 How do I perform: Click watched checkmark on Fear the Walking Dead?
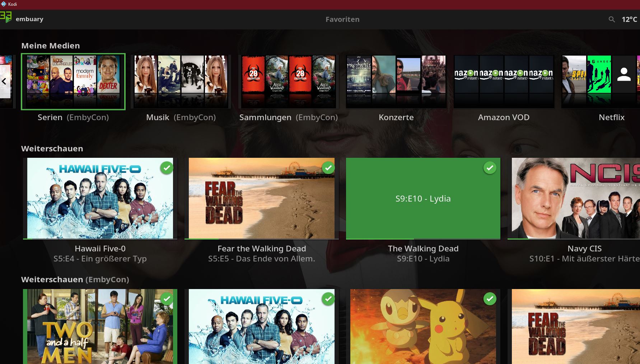coord(328,167)
